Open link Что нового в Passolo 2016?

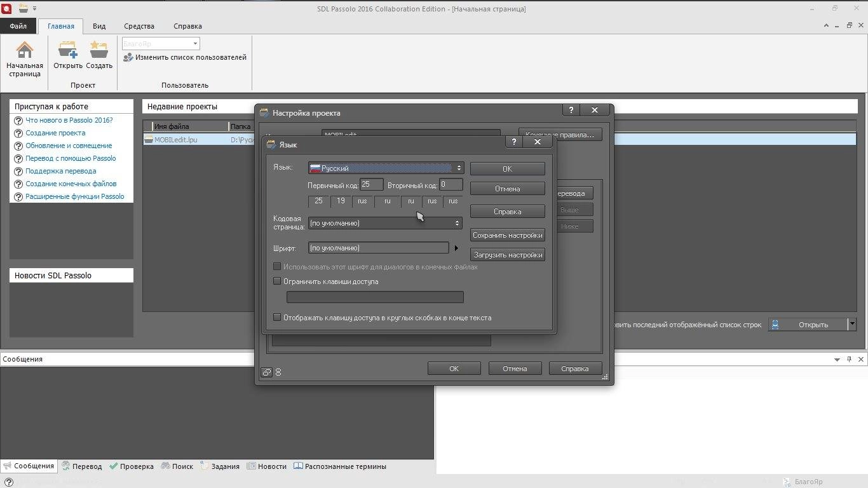pyautogui.click(x=69, y=120)
